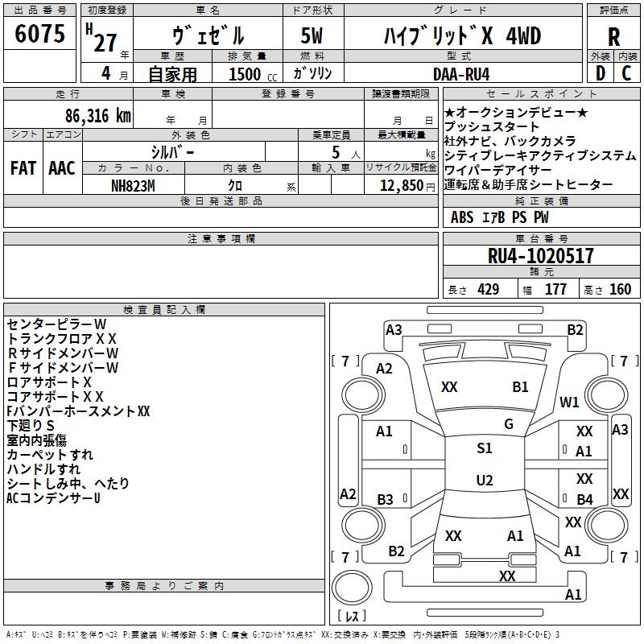
Task: Click the AAC air conditioner value
Action: 62,168
